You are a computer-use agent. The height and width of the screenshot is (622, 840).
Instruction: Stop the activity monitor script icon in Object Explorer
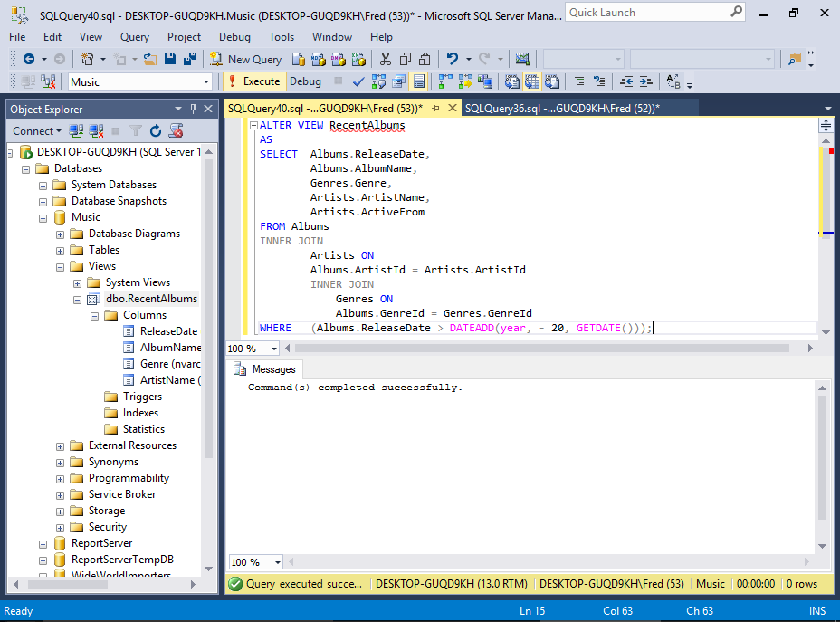[176, 131]
